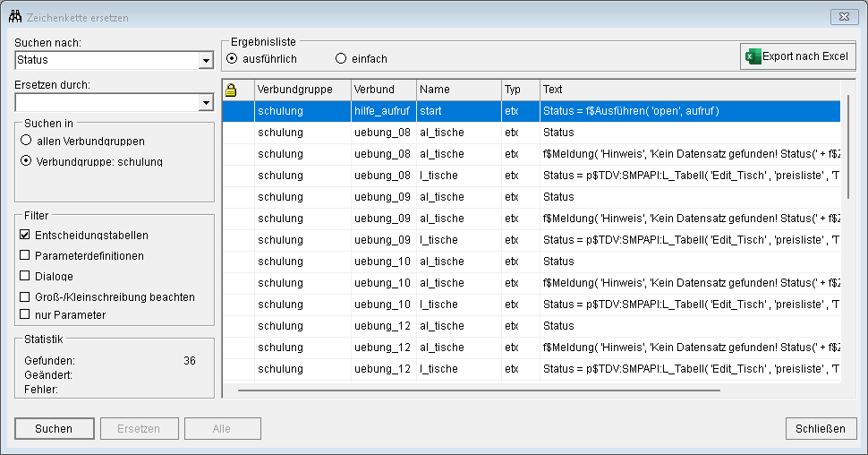The image size is (868, 455).
Task: Click into the 'Ersetzen durch' text field
Action: point(106,103)
